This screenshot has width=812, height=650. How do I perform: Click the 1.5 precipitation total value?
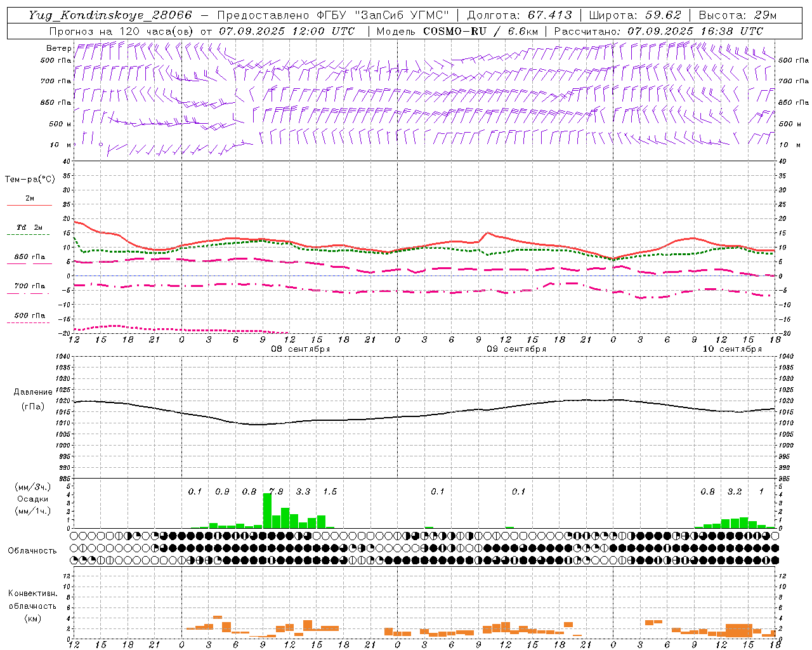pos(330,491)
